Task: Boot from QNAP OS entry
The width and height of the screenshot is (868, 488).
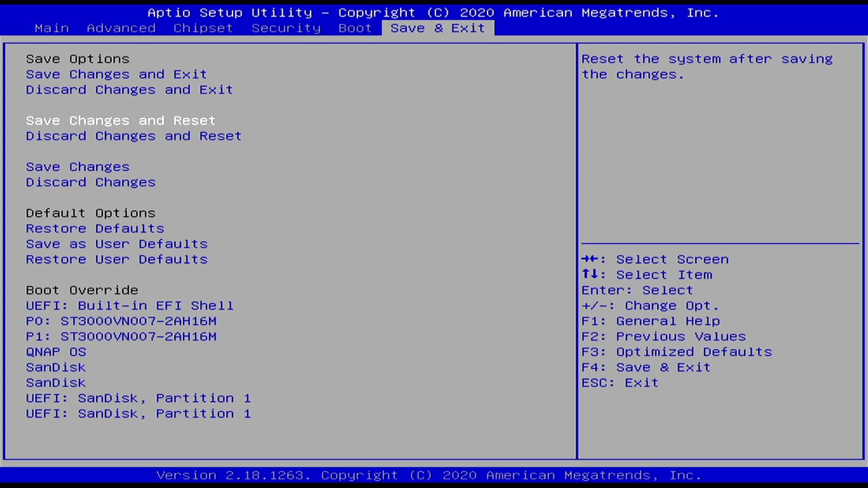Action: (x=56, y=352)
